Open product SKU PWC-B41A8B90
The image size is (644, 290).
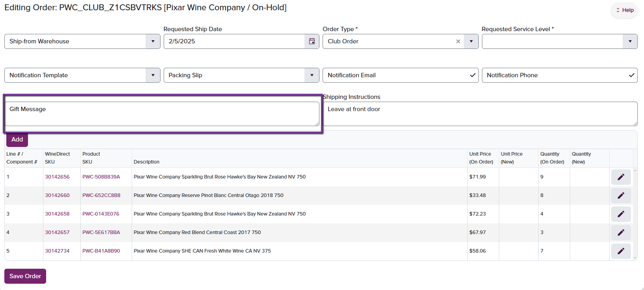(101, 251)
